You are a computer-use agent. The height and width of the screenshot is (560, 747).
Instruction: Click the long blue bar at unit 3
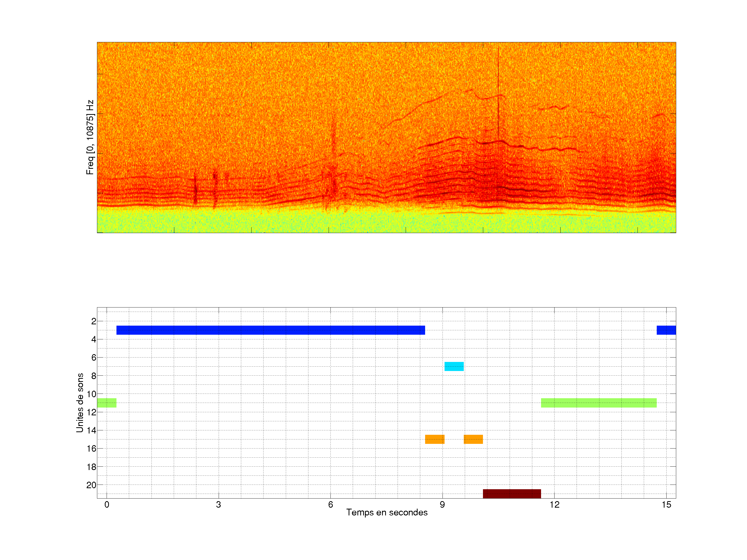pos(271,330)
